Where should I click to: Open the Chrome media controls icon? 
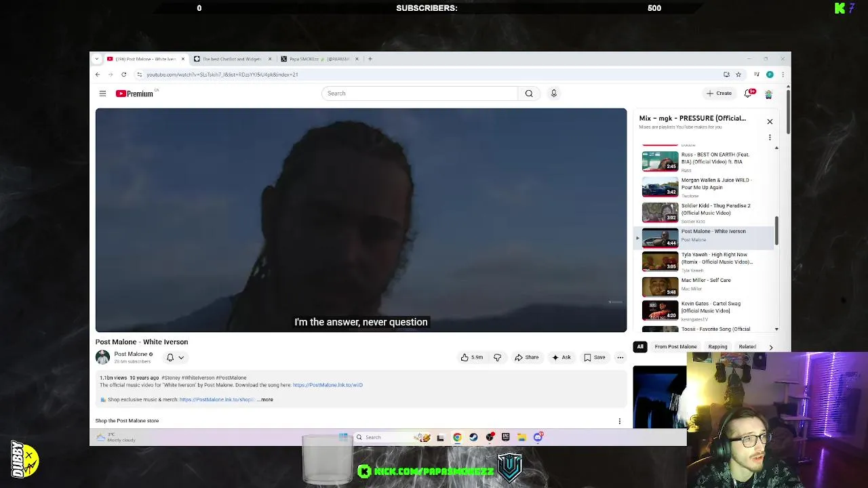tap(756, 75)
